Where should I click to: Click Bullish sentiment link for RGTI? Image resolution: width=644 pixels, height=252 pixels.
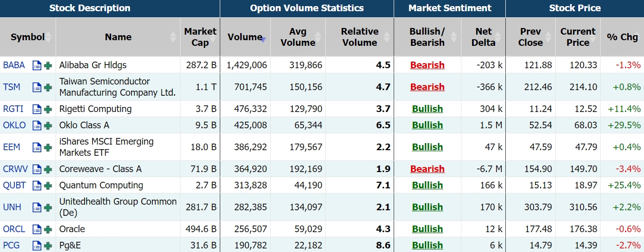click(427, 109)
